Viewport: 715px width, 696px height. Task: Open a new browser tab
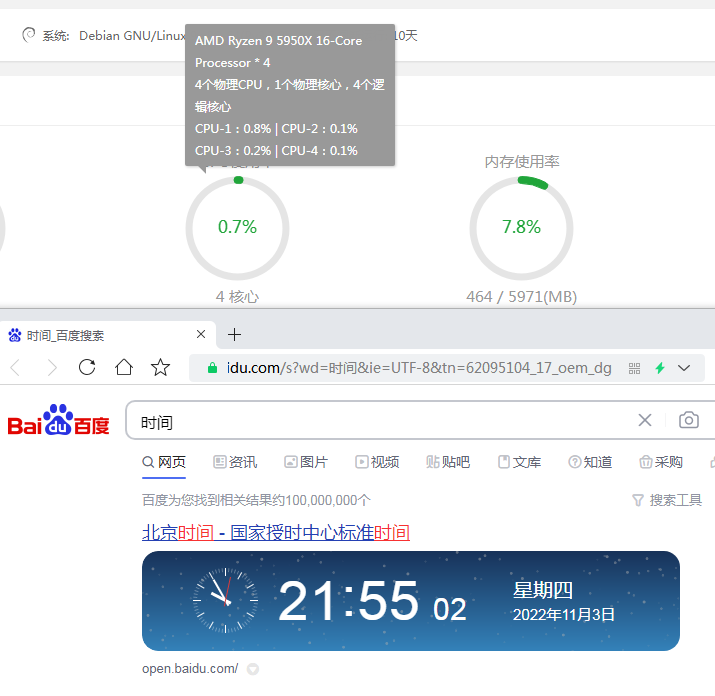(x=235, y=334)
